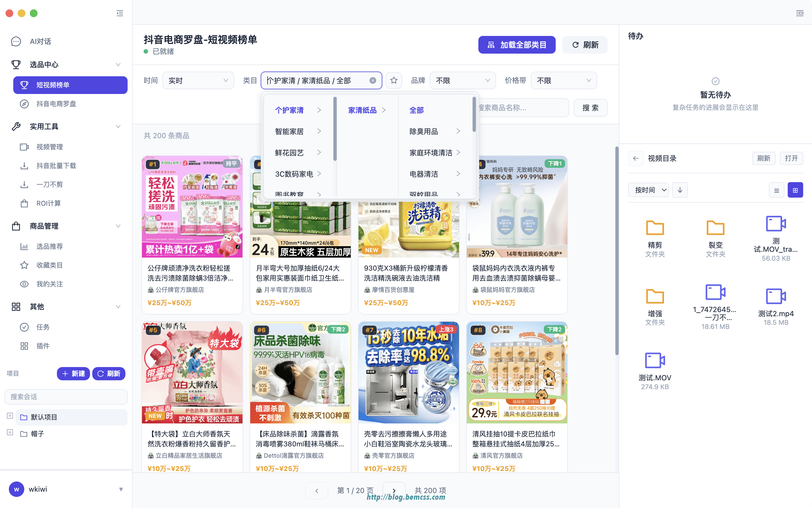Toggle the right panel with the top-right fold icon
812x508 pixels.
coord(800,14)
